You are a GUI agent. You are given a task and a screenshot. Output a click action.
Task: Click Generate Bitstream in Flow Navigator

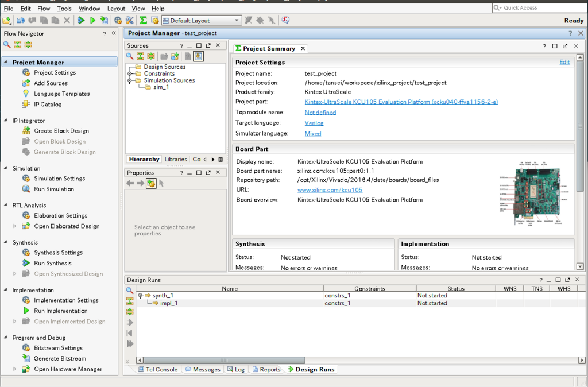(60, 358)
